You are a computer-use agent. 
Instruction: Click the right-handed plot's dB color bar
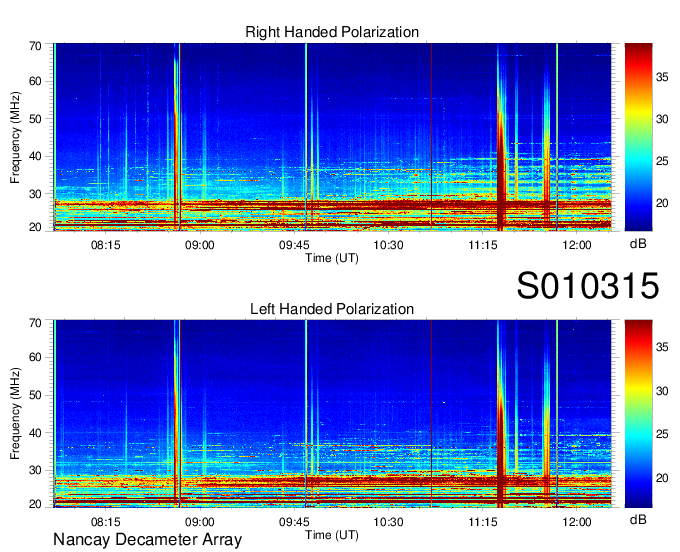638,137
